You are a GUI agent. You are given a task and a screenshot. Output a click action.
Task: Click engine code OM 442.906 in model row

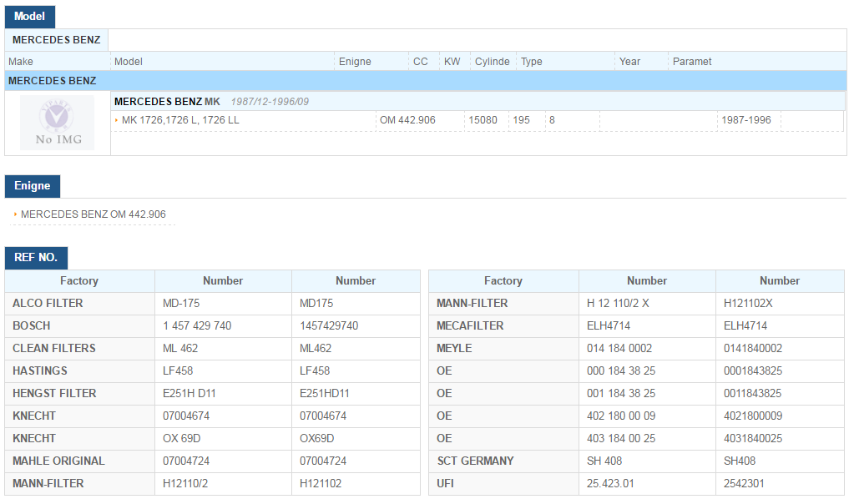tap(407, 120)
